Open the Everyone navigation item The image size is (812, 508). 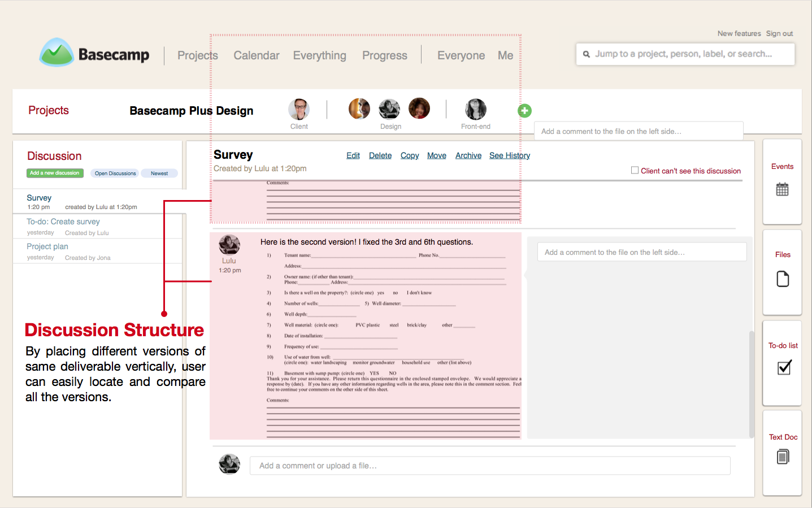(461, 55)
